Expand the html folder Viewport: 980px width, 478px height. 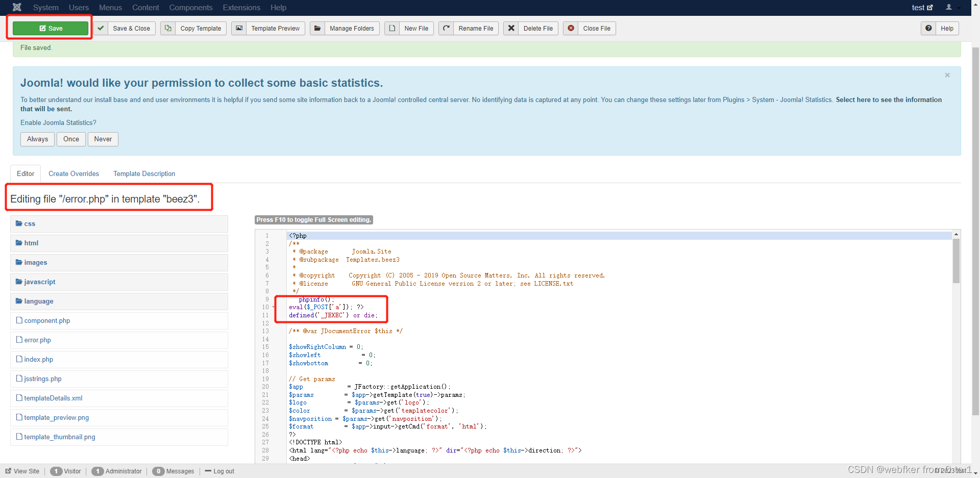pos(119,243)
